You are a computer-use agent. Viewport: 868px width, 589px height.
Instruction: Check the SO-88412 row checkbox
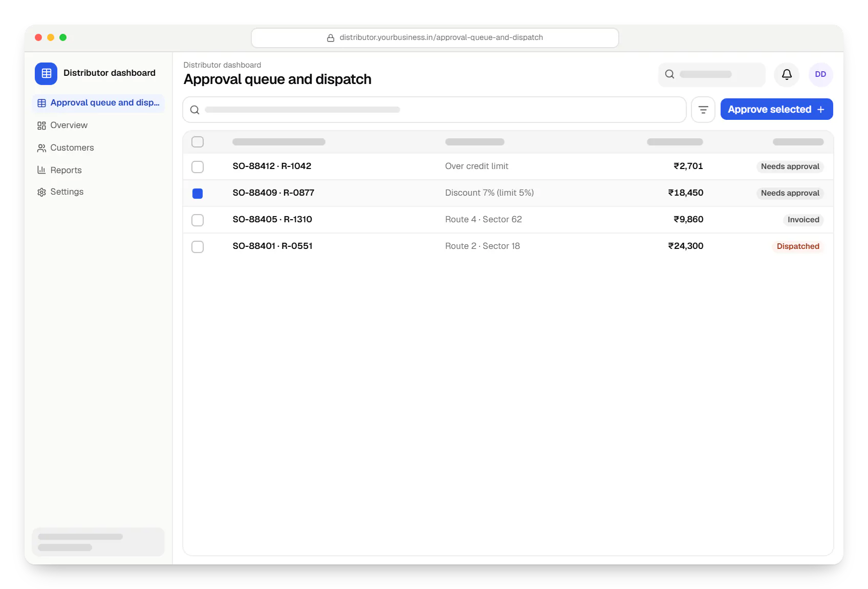pos(198,167)
